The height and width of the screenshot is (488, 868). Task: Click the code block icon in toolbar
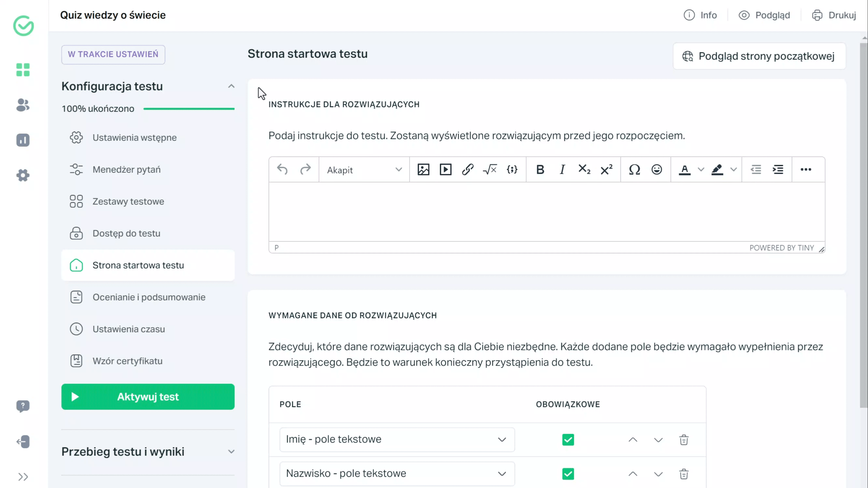point(512,170)
